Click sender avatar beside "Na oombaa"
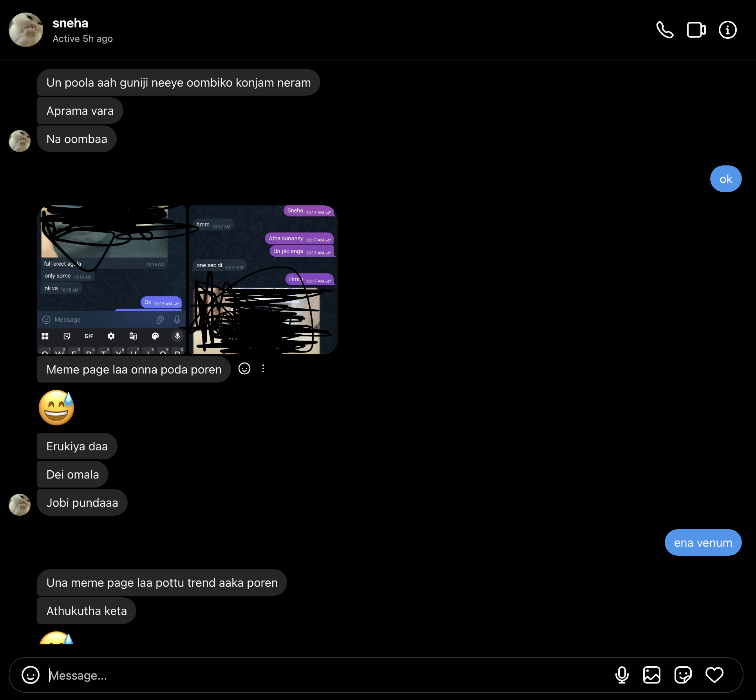This screenshot has height=700, width=756. (20, 141)
